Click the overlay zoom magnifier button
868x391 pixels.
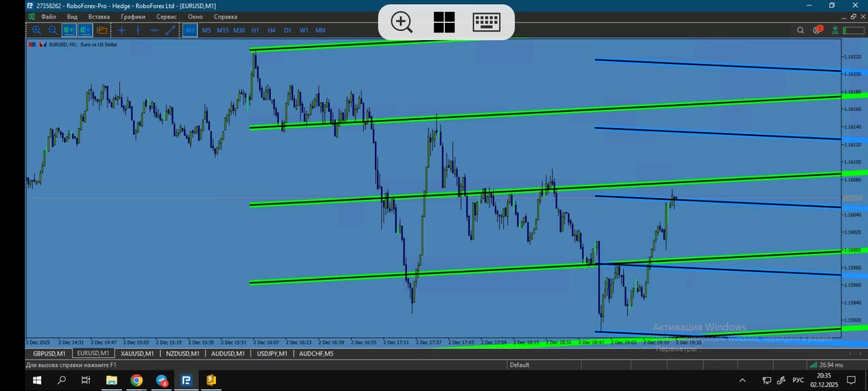[x=402, y=22]
